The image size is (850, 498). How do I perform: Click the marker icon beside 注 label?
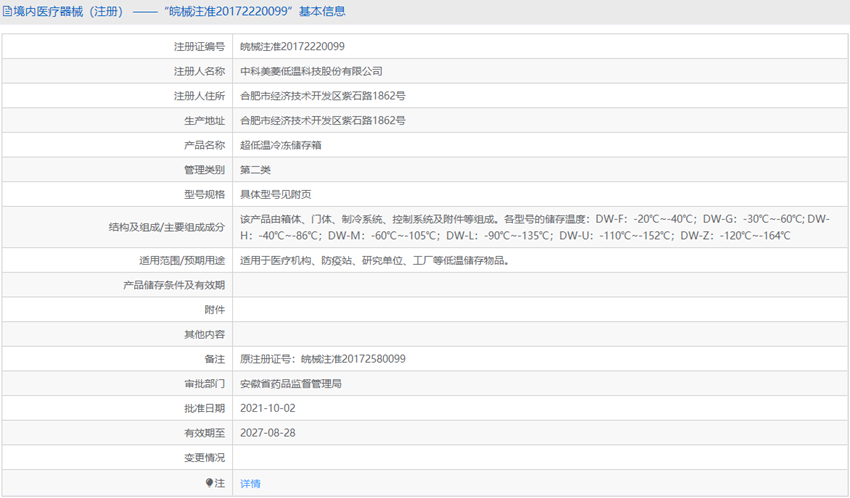209,483
